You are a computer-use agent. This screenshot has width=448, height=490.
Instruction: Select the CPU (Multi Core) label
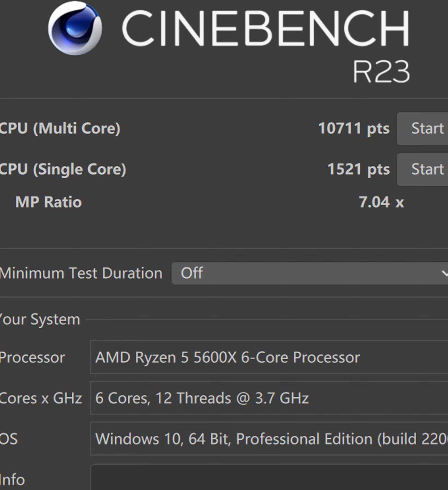coord(60,128)
